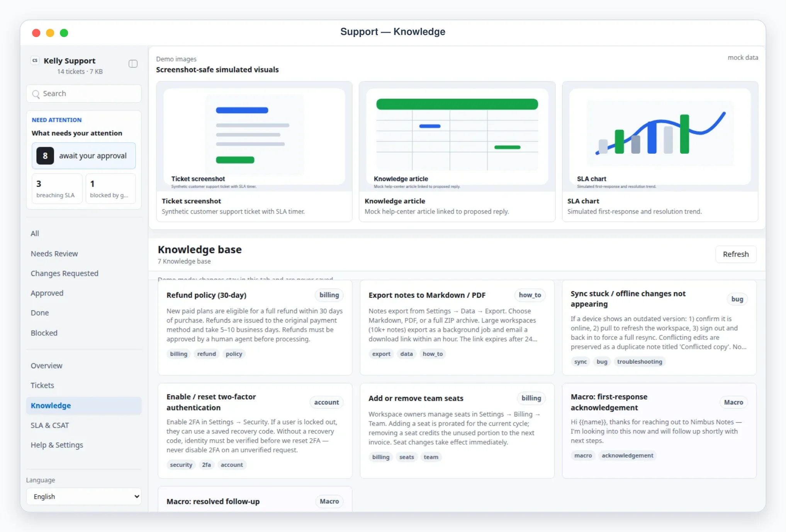
Task: Click the billing badge on Refund policy
Action: pyautogui.click(x=329, y=295)
